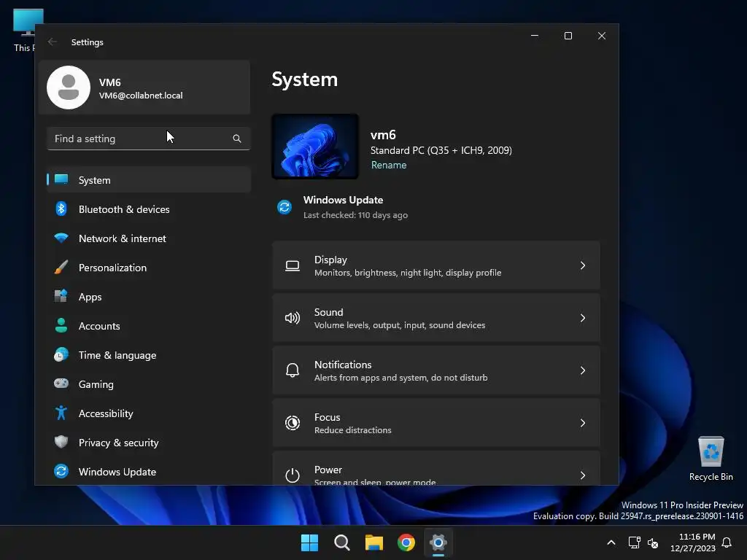Click the Windows Update icon in sidebar
Image resolution: width=747 pixels, height=560 pixels.
point(61,471)
